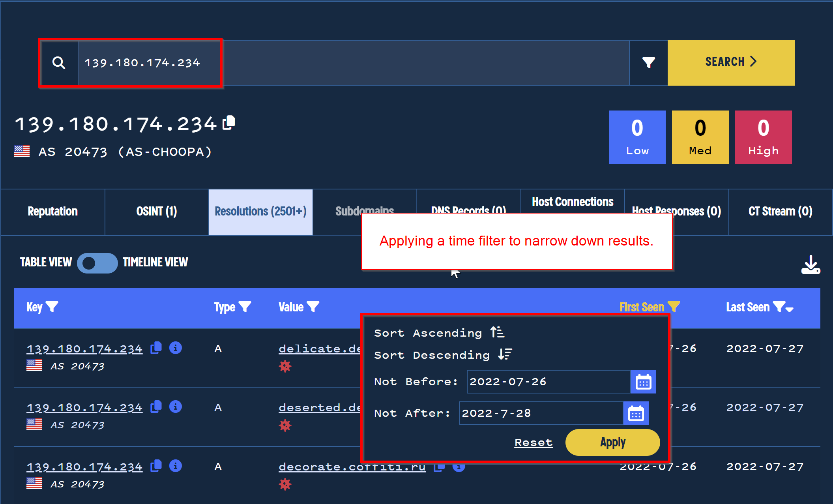Open Not After calendar picker
833x504 pixels.
(x=636, y=414)
